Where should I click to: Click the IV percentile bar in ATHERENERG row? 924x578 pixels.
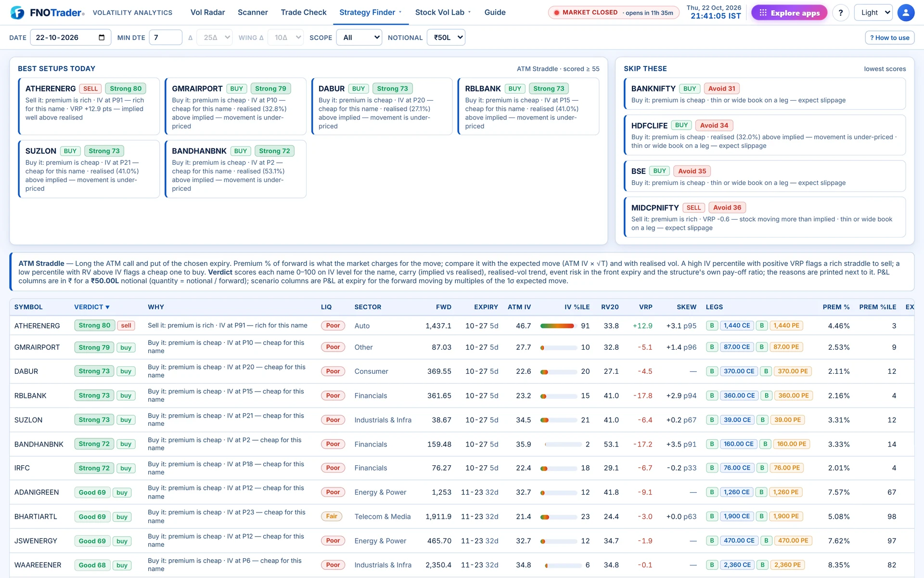click(558, 326)
